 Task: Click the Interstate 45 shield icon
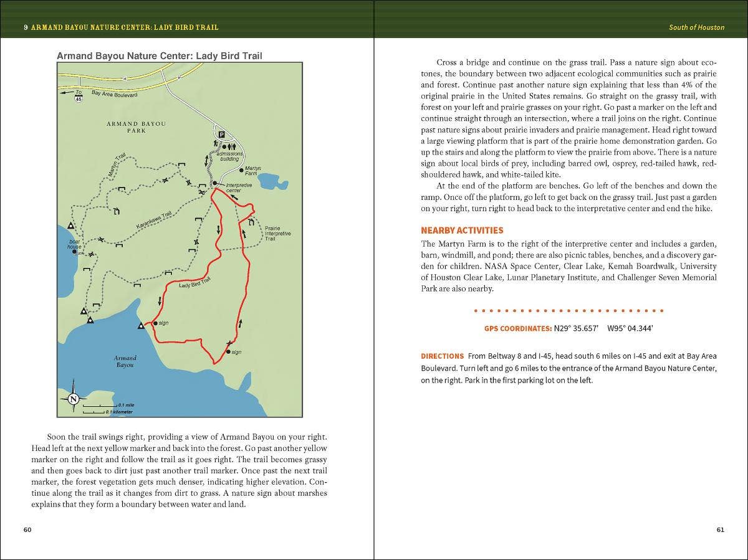pyautogui.click(x=78, y=99)
